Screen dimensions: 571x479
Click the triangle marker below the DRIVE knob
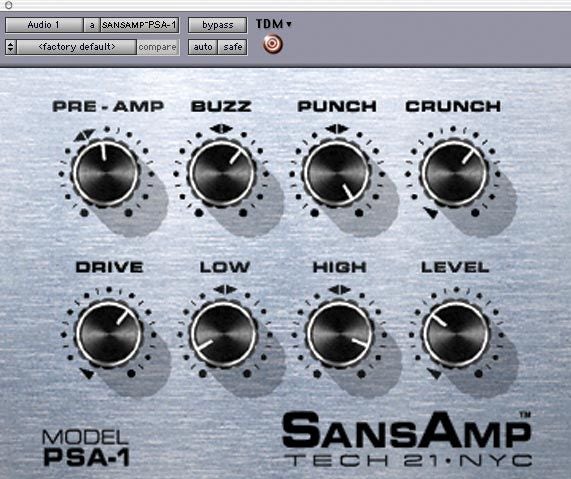[87, 373]
